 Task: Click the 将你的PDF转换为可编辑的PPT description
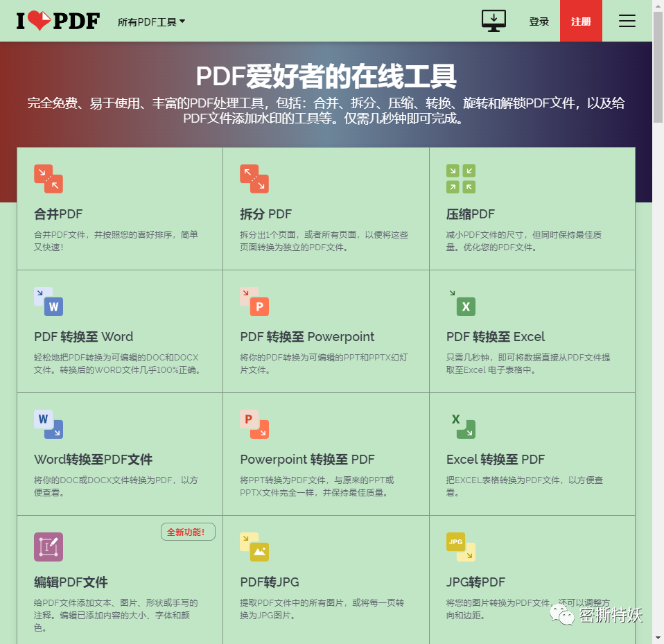pyautogui.click(x=324, y=364)
